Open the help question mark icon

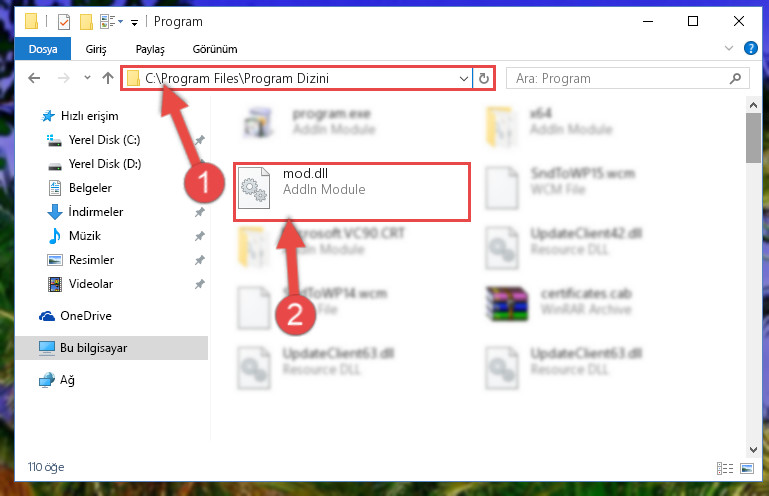(x=750, y=48)
